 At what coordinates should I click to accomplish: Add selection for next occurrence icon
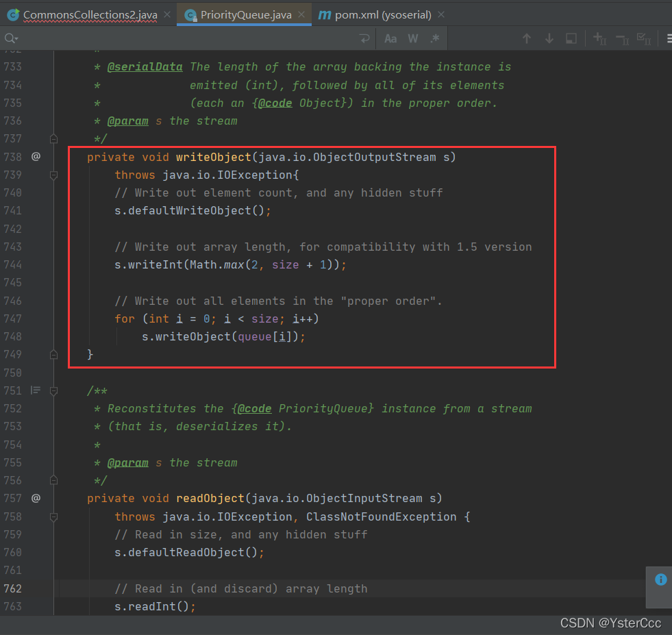pyautogui.click(x=599, y=38)
